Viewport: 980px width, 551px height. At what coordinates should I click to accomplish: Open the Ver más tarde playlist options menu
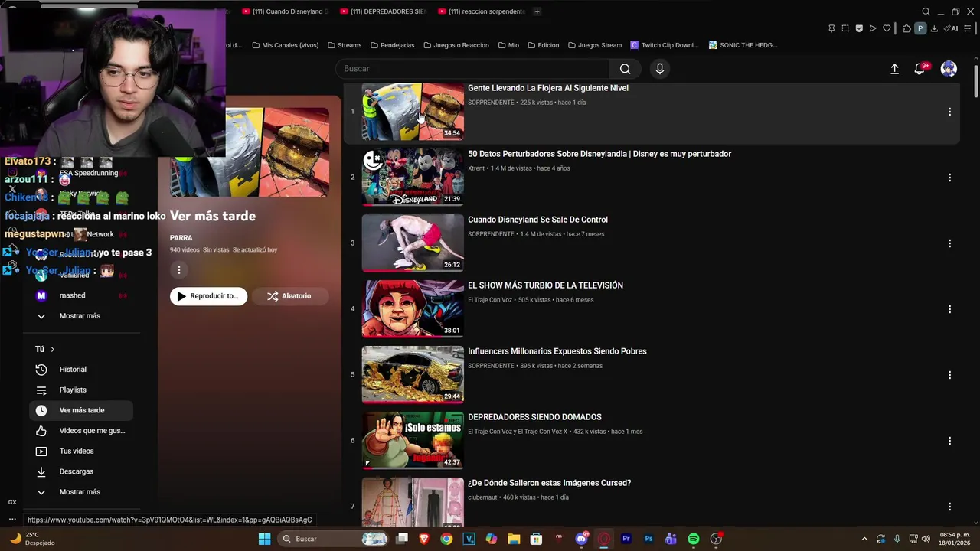pyautogui.click(x=179, y=269)
